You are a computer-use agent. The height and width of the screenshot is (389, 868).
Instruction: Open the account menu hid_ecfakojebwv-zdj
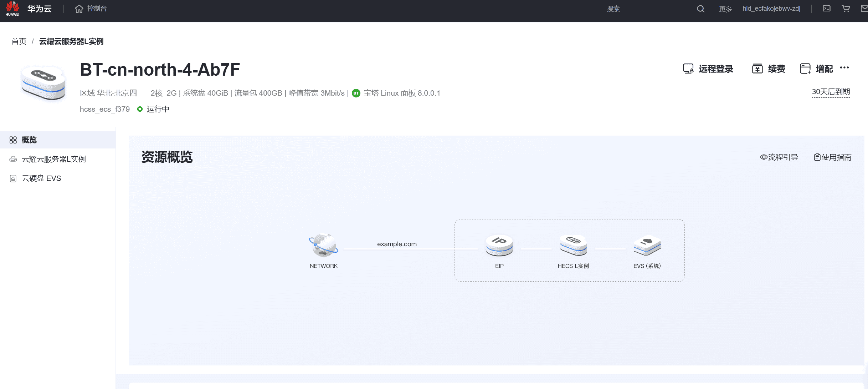point(771,9)
